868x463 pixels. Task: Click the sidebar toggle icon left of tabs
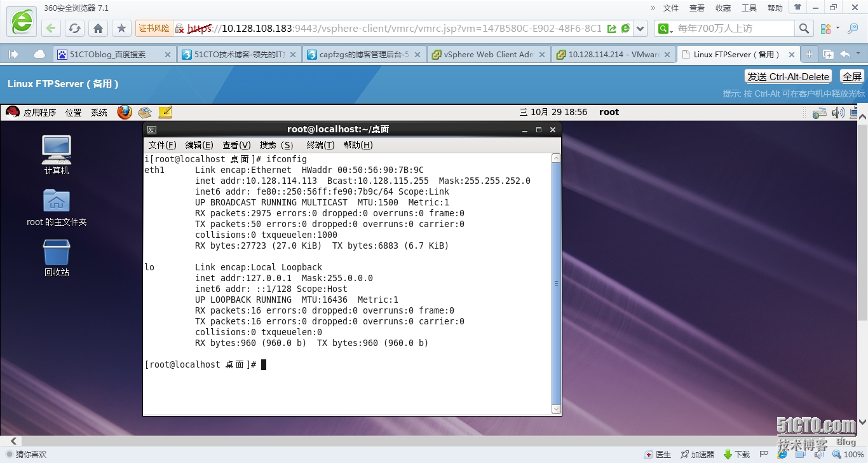[13, 55]
